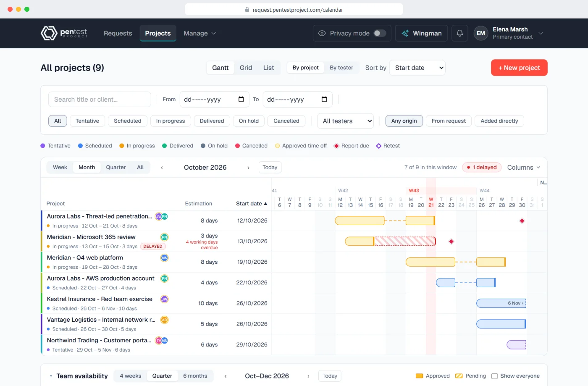Screen dimensions: 588x386
Task: Click the DELAYED tag on Meridian Microsoft 365 review
Action: click(x=153, y=247)
